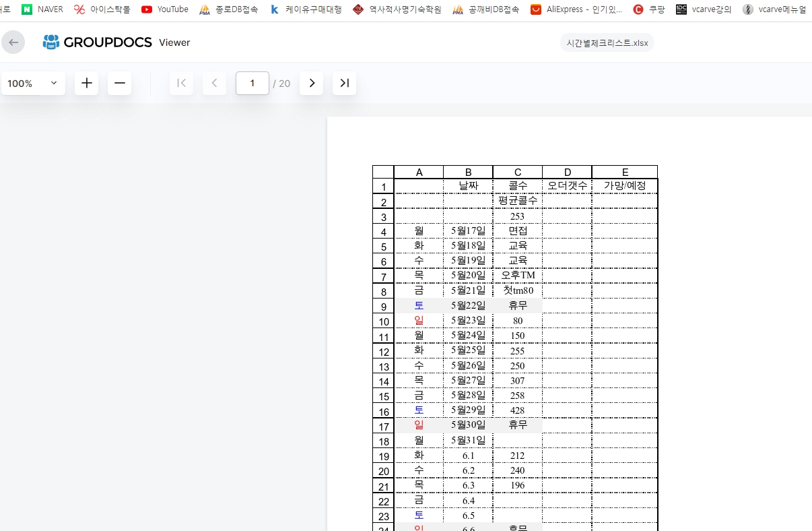This screenshot has width=812, height=531.
Task: Select column B header
Action: click(x=468, y=172)
